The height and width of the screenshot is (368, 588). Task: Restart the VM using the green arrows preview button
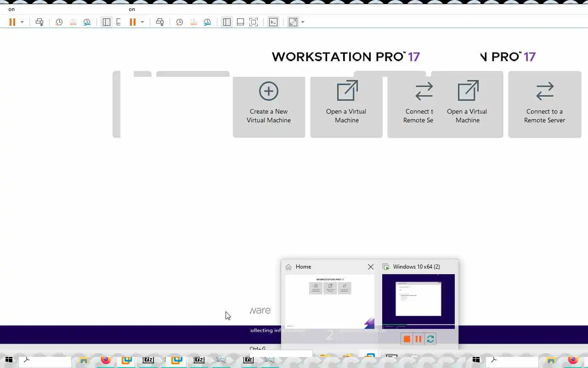430,339
